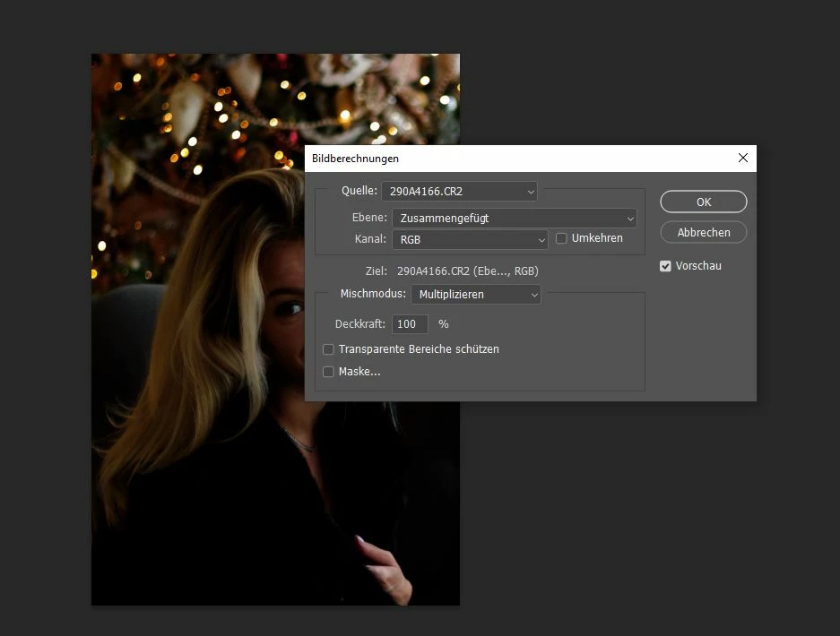Click the Ziel text 290A4166.CR2 (Ebe..., RGB)
The image size is (840, 636).
click(467, 271)
